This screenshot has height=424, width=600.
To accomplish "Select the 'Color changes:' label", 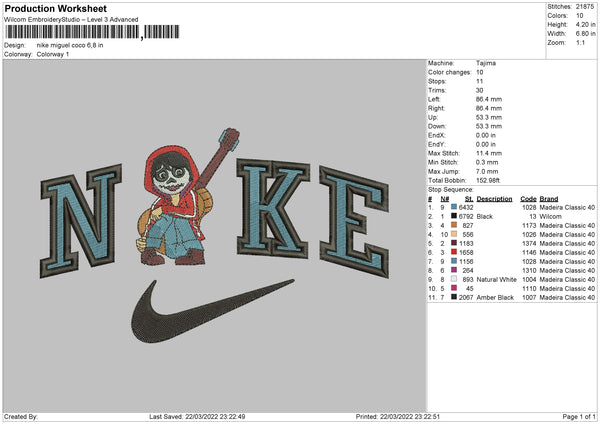I will click(450, 72).
